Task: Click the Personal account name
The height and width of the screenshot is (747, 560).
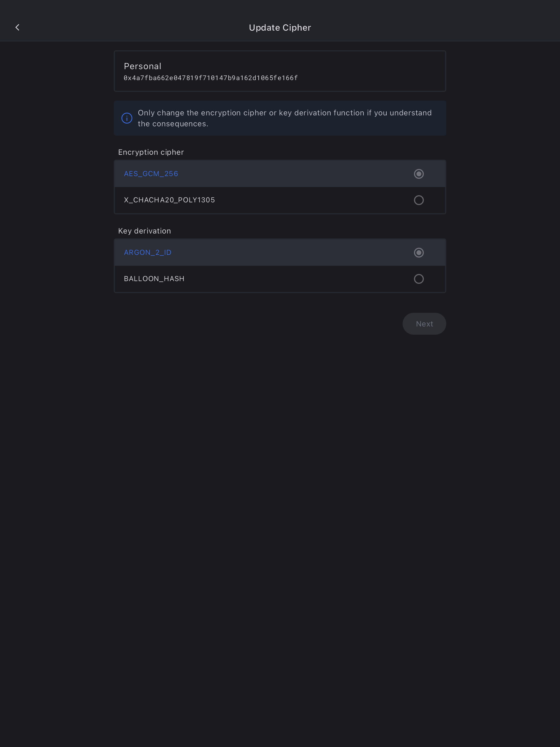Action: tap(142, 66)
